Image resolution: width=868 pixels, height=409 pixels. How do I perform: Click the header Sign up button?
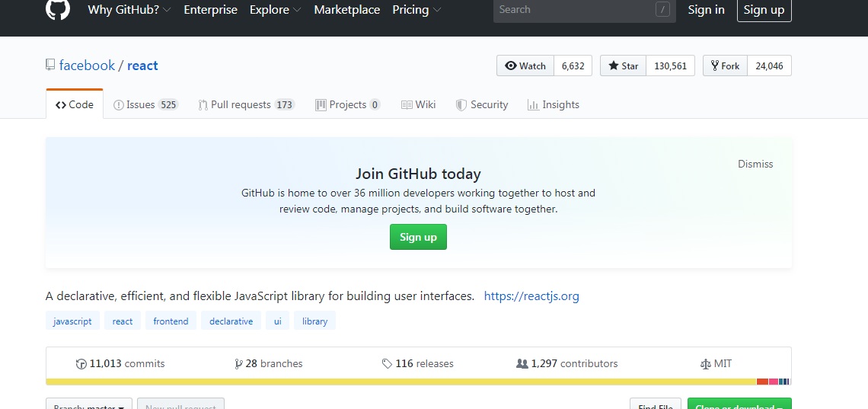click(x=764, y=10)
